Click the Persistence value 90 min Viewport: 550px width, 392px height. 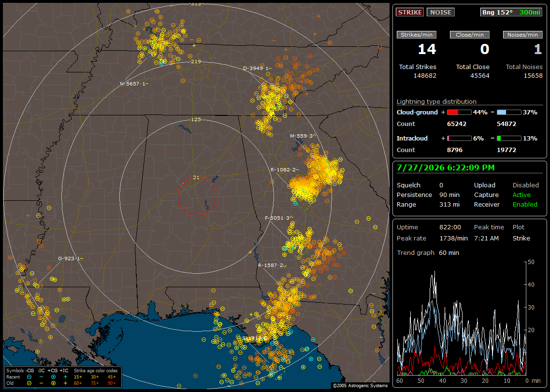tap(449, 195)
